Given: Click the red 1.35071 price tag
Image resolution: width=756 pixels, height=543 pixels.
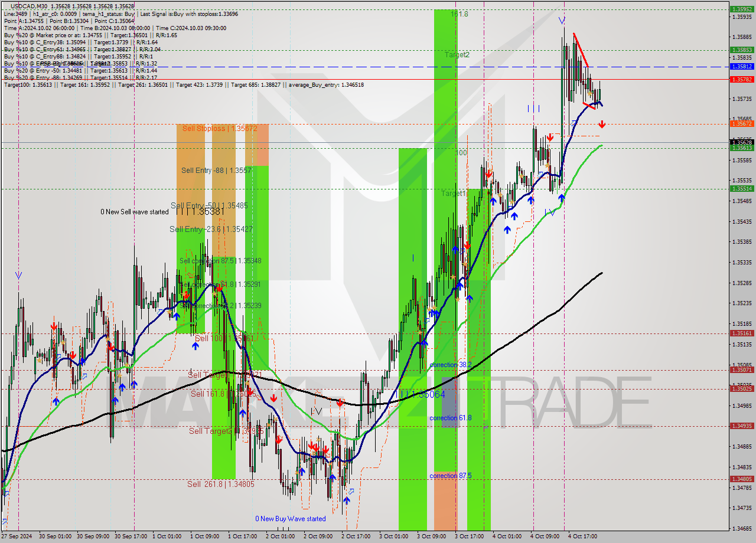Looking at the screenshot, I should tap(741, 370).
